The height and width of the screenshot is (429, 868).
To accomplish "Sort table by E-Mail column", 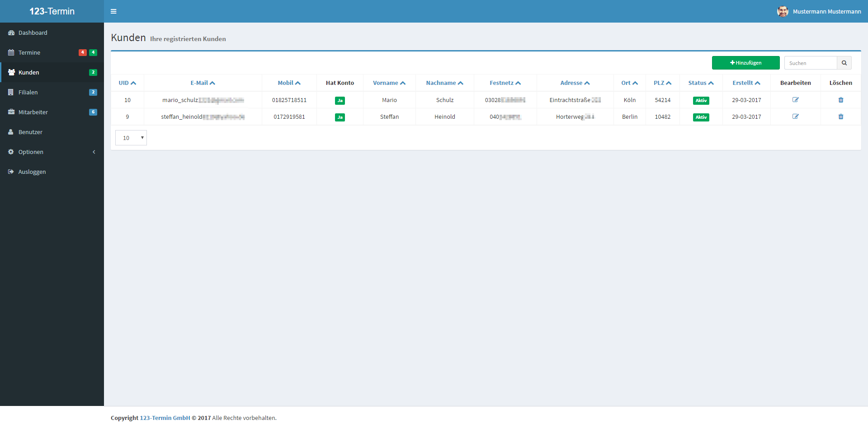I will [x=203, y=83].
